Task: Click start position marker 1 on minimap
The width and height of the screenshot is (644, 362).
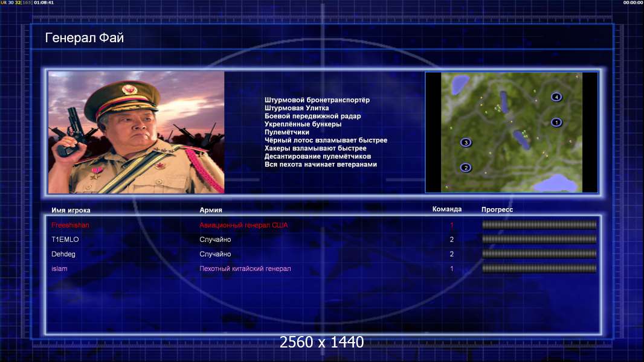Action: (x=556, y=122)
